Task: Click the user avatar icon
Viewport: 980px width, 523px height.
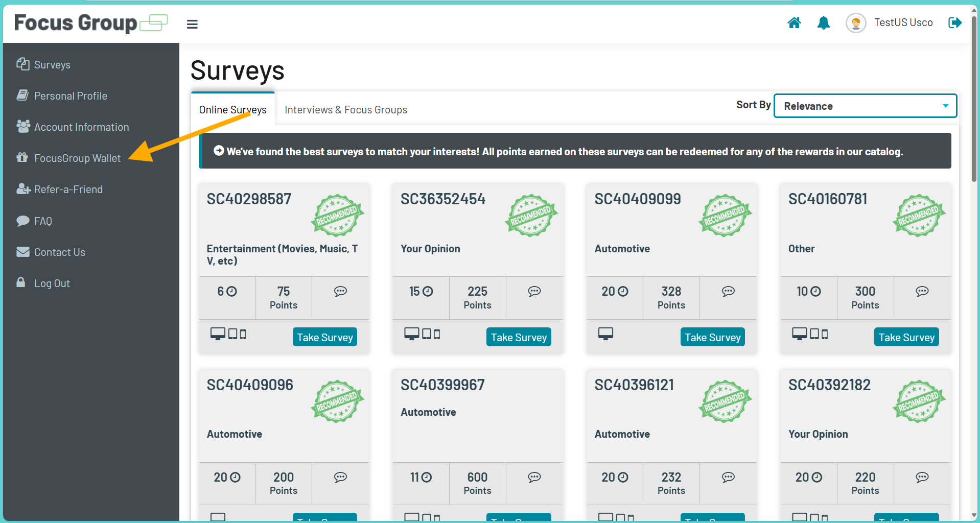Action: pyautogui.click(x=856, y=23)
